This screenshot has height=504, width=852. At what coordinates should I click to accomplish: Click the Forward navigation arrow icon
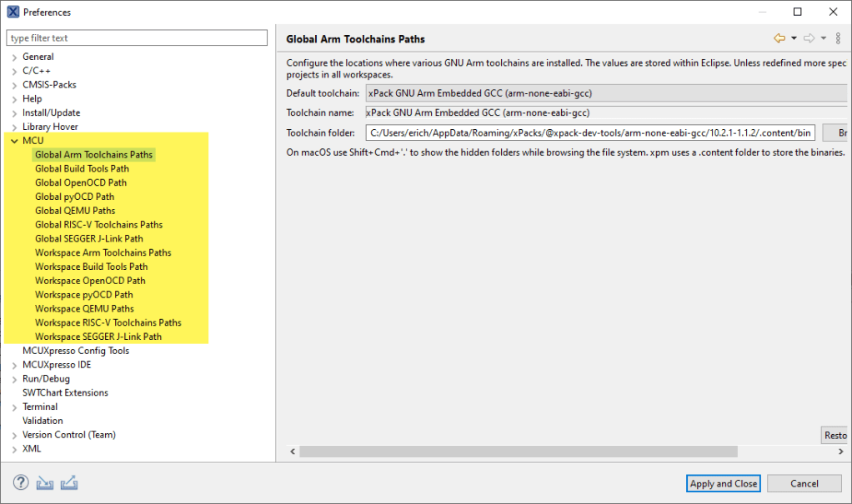click(x=809, y=38)
